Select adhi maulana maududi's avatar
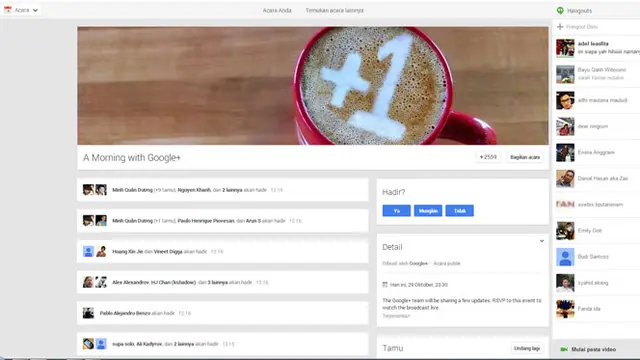Screen dimensions: 640x360 pyautogui.click(x=565, y=100)
